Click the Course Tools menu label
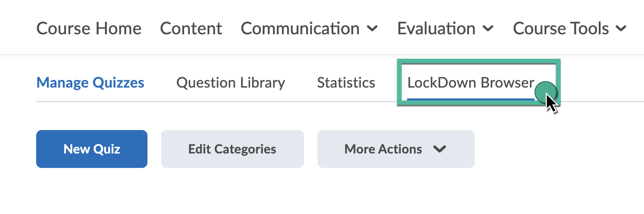Screen dimensions: 644x214 (x=561, y=28)
